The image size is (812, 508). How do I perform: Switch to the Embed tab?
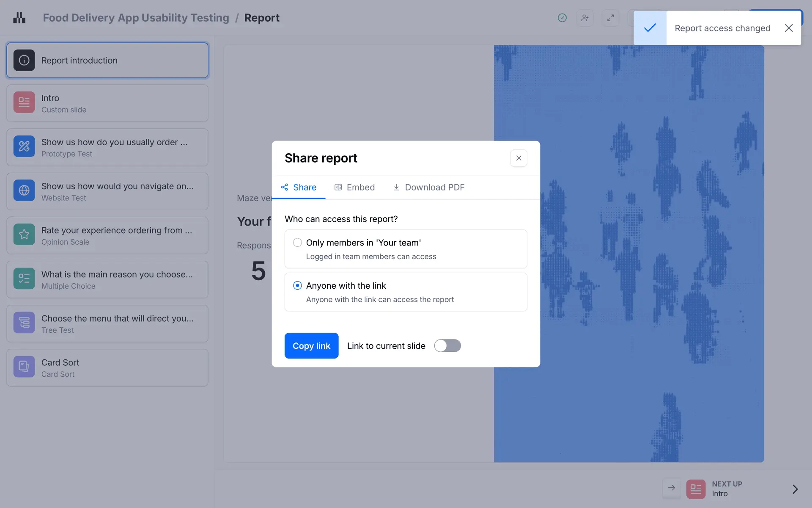coord(354,187)
